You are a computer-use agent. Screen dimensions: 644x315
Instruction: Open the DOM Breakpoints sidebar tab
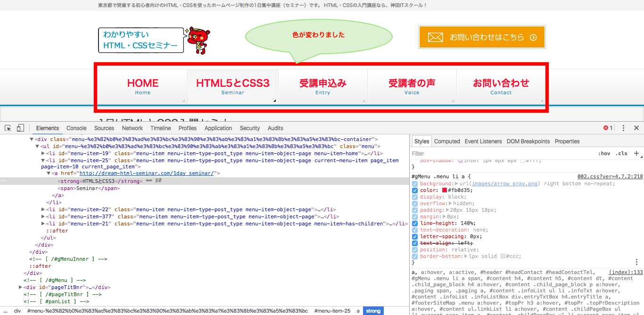click(528, 141)
